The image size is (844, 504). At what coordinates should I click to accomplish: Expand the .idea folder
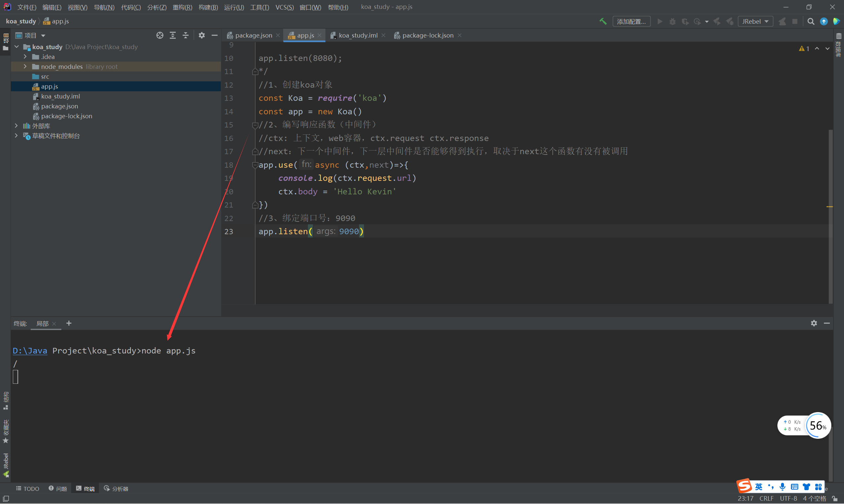tap(25, 57)
